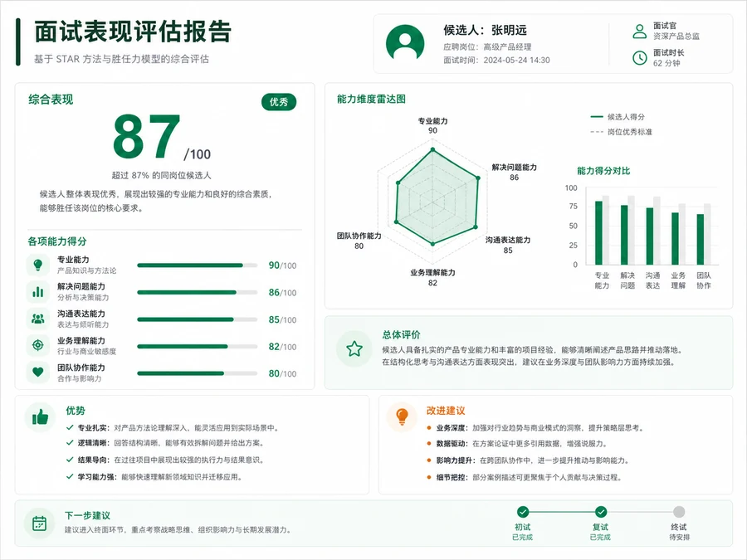The width and height of the screenshot is (747, 560).
Task: Click the 能力维度雷达图 heading
Action: click(x=371, y=99)
